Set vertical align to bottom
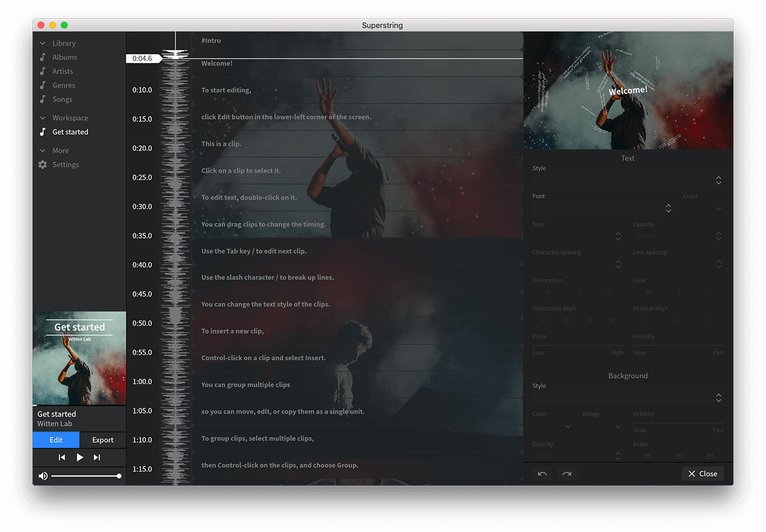Image resolution: width=766 pixels, height=532 pixels. point(709,320)
